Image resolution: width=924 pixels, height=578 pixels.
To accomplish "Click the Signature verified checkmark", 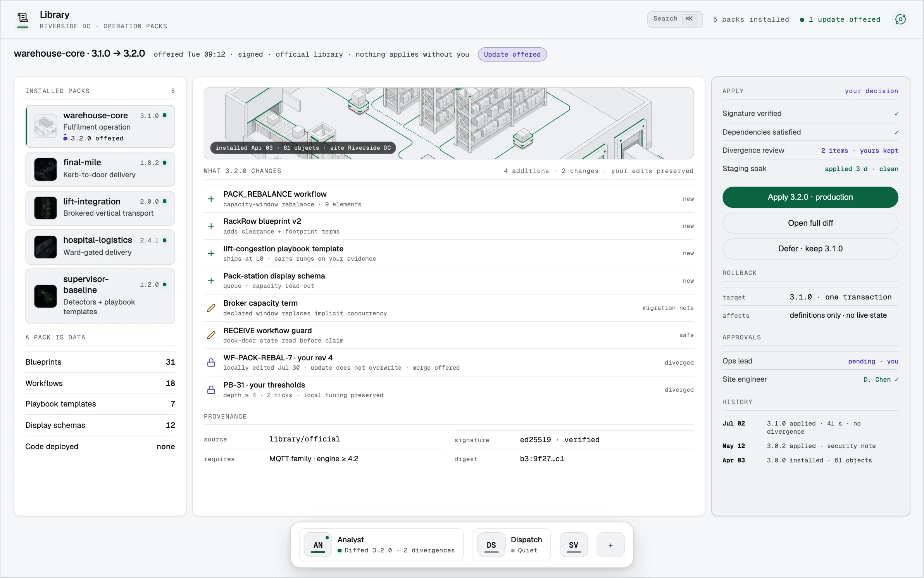I will (896, 114).
